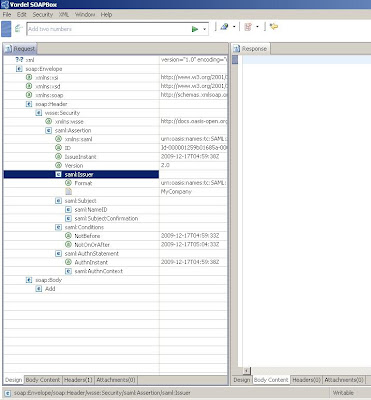Switch Request pane to Body Content view
Viewport: 371px width, 400px height.
pyautogui.click(x=43, y=380)
